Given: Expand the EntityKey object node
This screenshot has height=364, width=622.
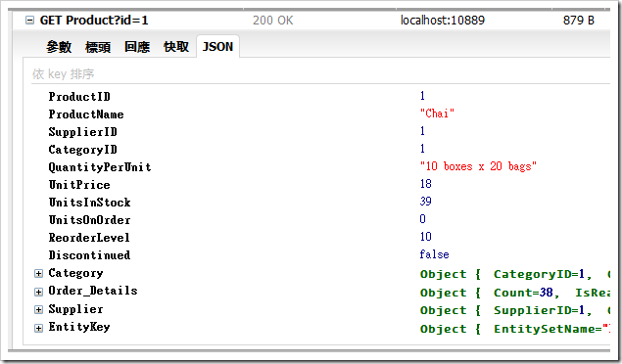Looking at the screenshot, I should pyautogui.click(x=38, y=328).
